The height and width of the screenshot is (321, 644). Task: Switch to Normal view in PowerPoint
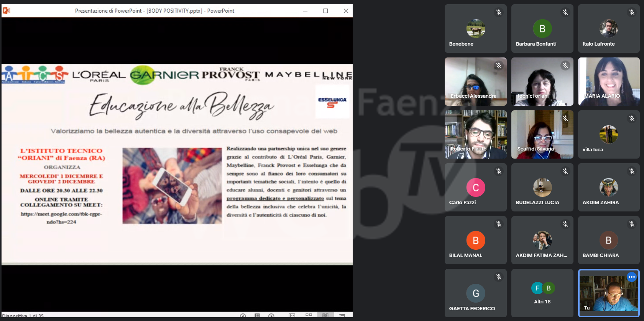[x=292, y=316]
